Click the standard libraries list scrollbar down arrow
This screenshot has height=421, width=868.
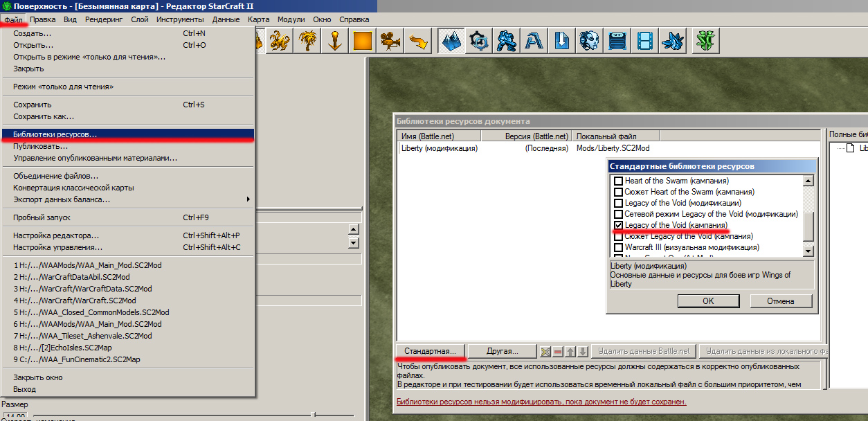808,251
